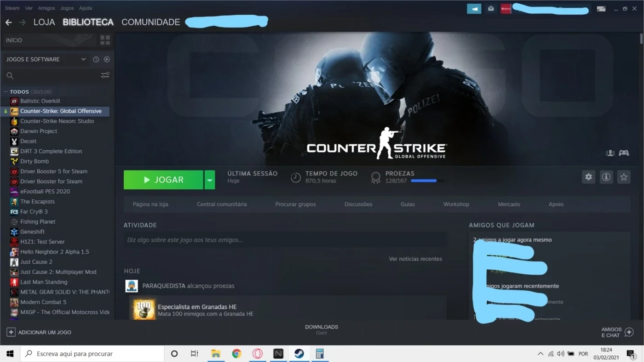Open the Workshop link
Viewport: 644px width, 362px height.
point(456,204)
